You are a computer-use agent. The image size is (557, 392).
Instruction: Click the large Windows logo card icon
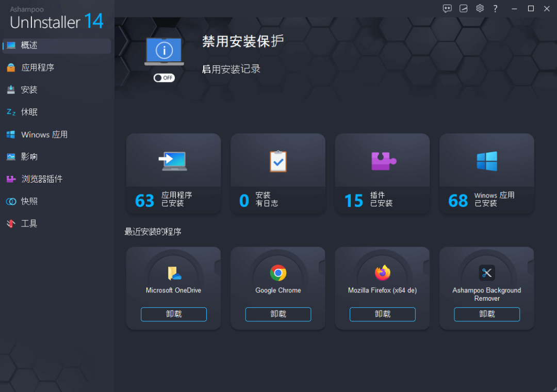[x=487, y=161]
